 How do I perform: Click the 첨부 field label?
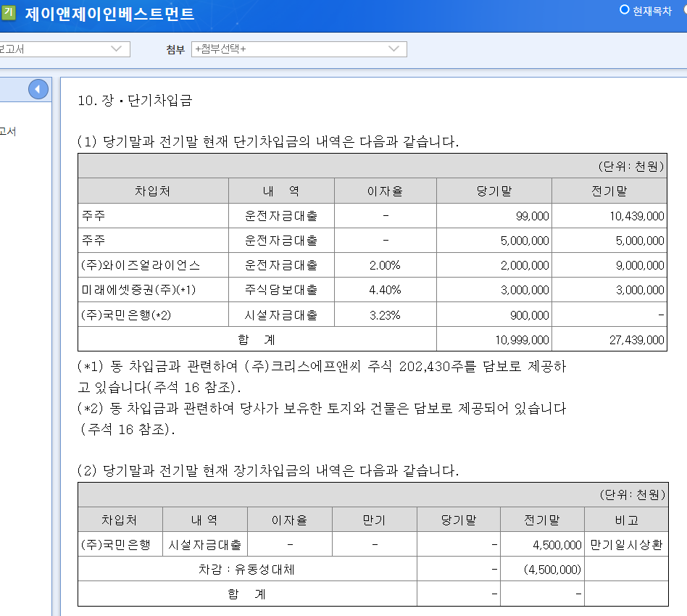click(174, 49)
